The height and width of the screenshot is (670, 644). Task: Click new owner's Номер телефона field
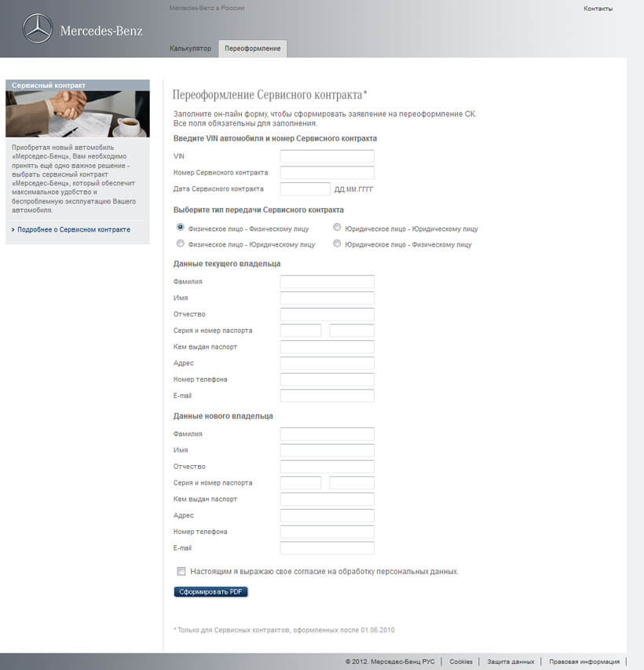point(327,532)
